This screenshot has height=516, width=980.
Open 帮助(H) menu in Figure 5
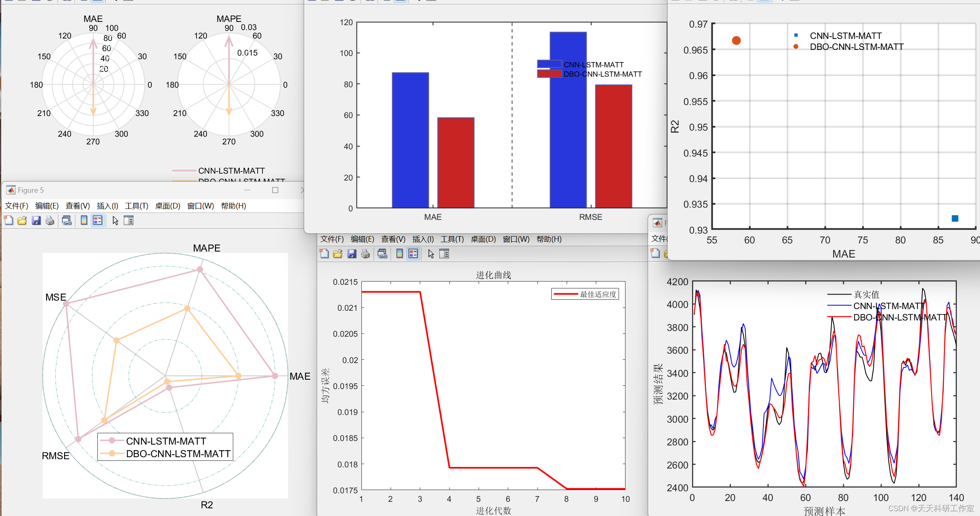point(234,206)
